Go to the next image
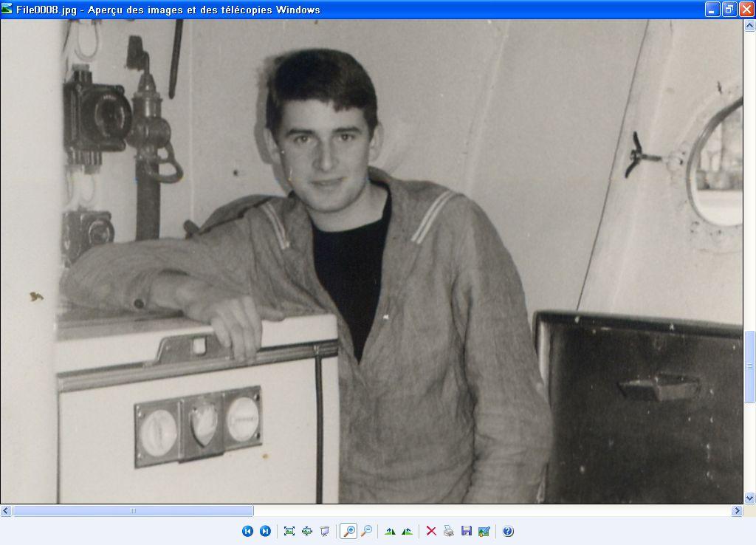 click(265, 531)
